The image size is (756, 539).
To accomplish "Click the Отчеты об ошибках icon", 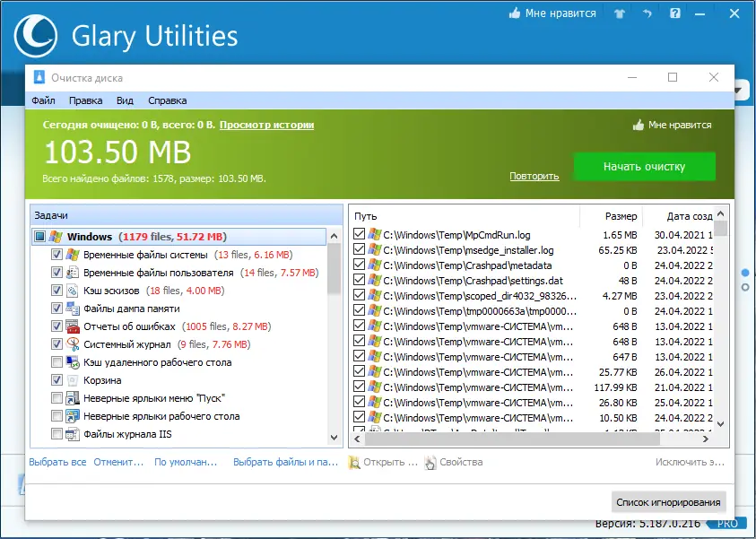I will tap(73, 326).
